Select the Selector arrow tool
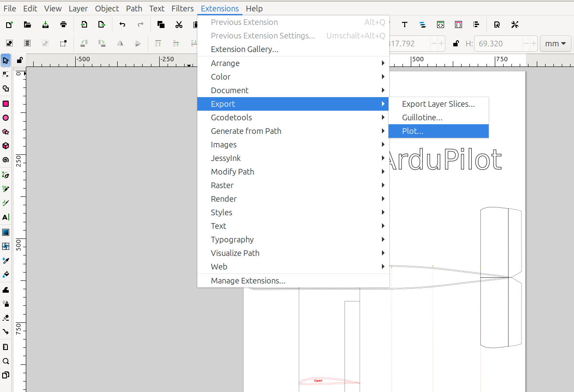This screenshot has height=392, width=574. point(6,60)
